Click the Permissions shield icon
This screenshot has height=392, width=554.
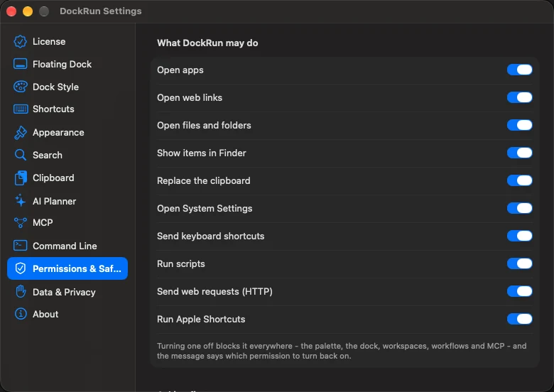[x=21, y=268]
